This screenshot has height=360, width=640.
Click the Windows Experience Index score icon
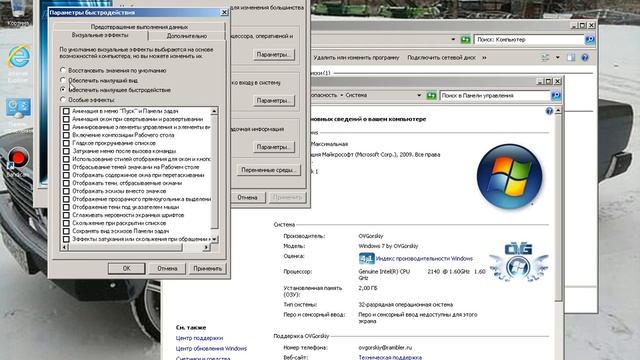point(367,258)
